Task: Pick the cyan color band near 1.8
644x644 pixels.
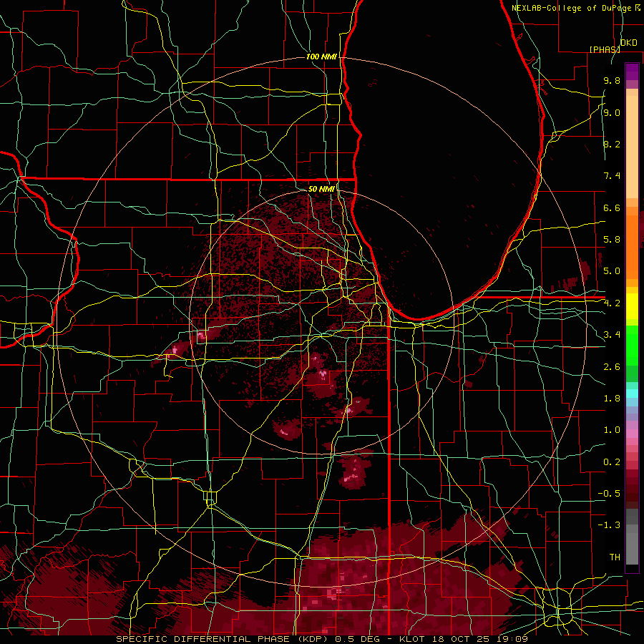Action: coord(632,394)
